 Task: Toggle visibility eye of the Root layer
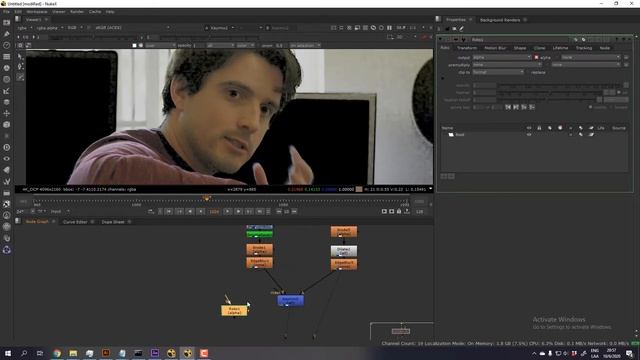click(529, 135)
